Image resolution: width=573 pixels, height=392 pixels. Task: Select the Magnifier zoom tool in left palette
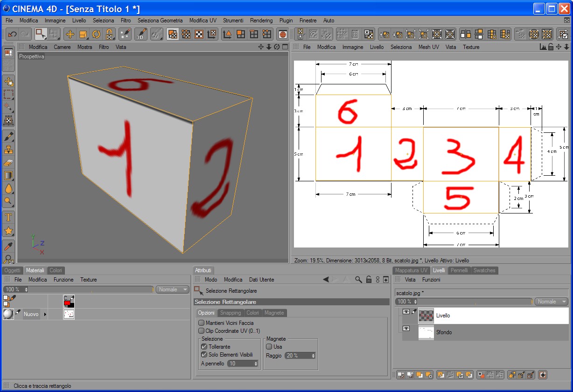point(8,201)
